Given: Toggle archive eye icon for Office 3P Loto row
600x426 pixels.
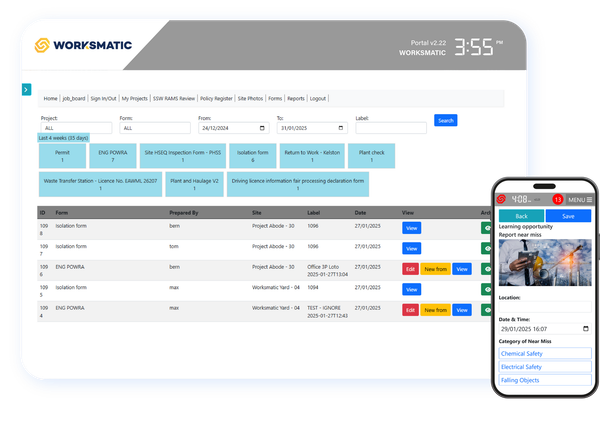Looking at the screenshot, I should coord(487,269).
